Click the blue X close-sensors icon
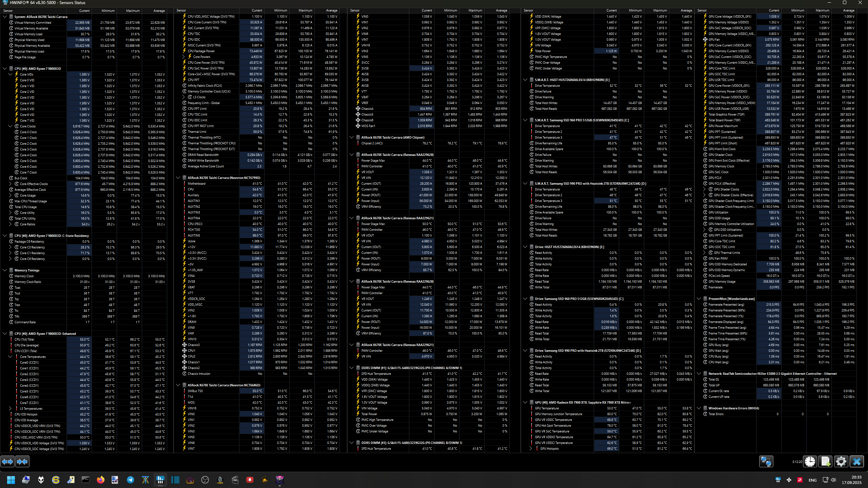868x488 pixels. (856, 462)
